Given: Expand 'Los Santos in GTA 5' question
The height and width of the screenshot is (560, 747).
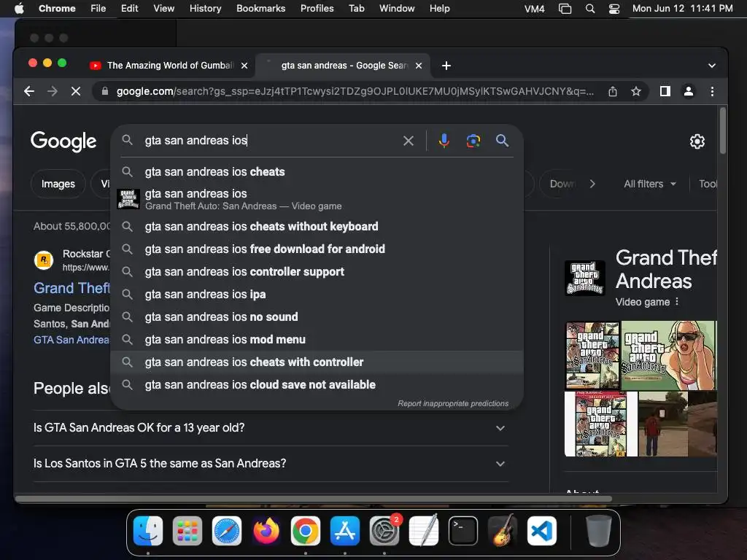Looking at the screenshot, I should (271, 464).
